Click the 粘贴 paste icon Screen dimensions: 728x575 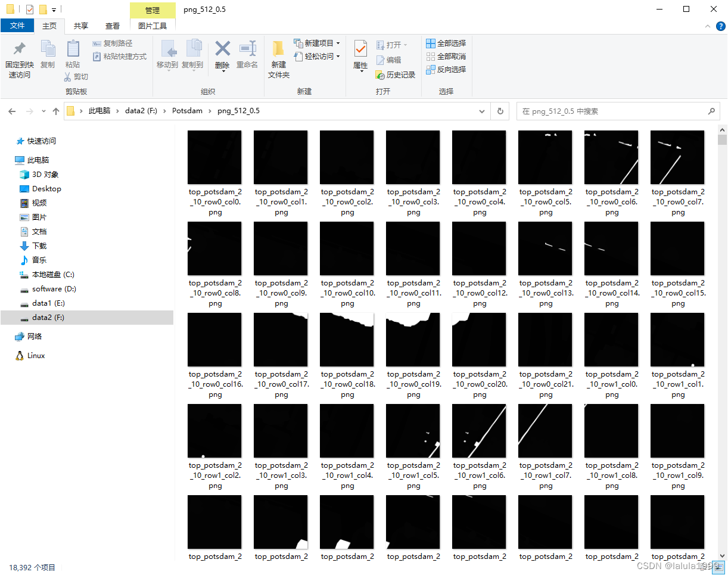coord(73,48)
